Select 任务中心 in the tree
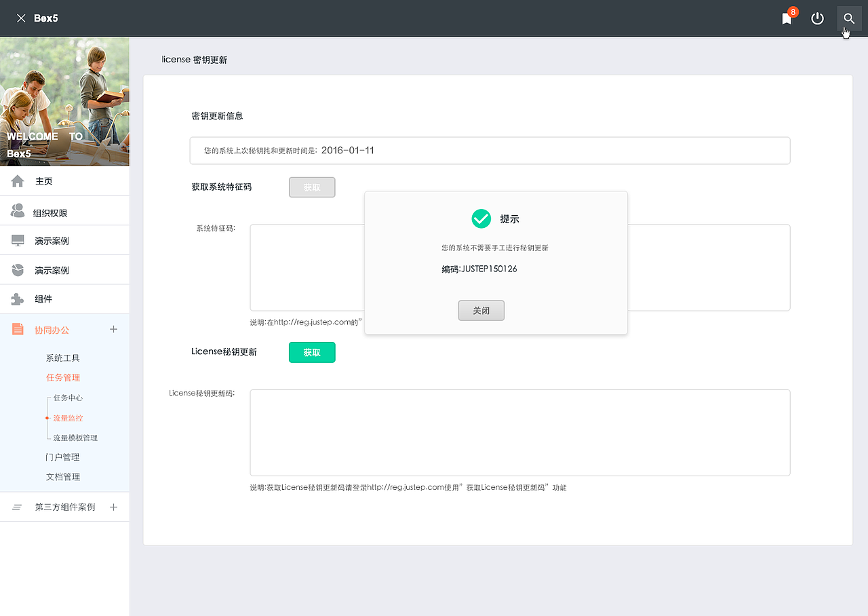The width and height of the screenshot is (868, 616). [x=68, y=398]
